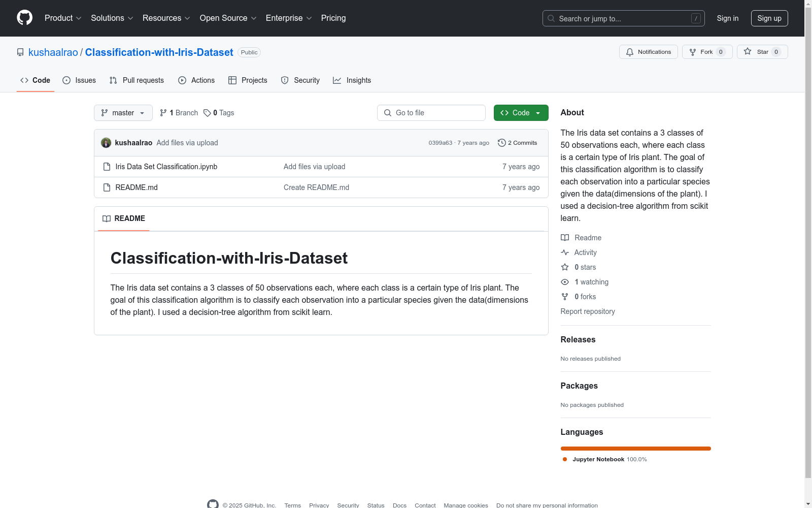Click Report repository
Image resolution: width=812 pixels, height=508 pixels.
tap(588, 311)
